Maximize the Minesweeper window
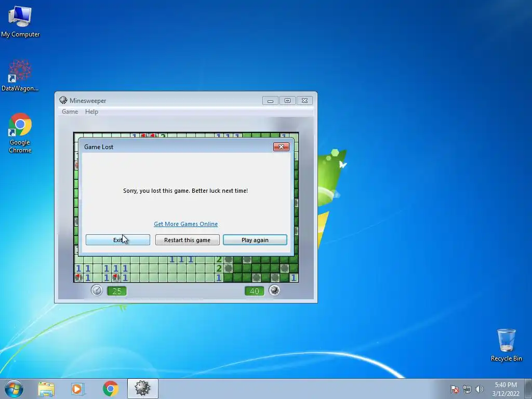 [287, 101]
